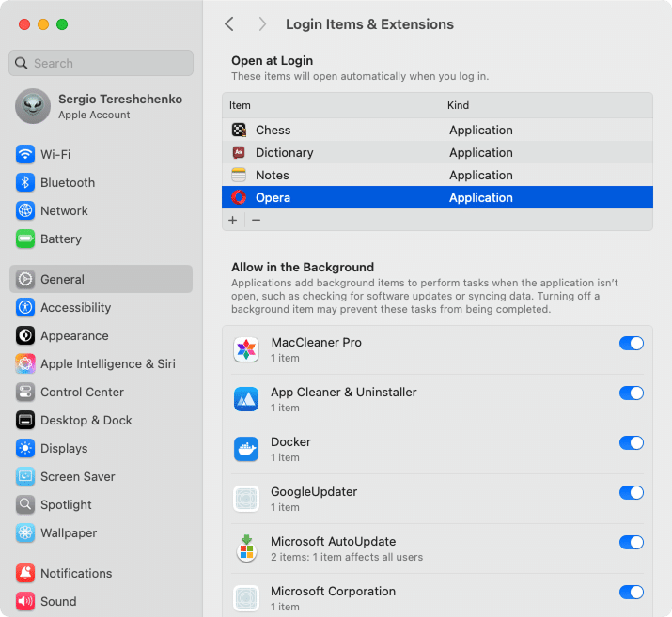Screen dimensions: 672x617
Task: Click the Notes app icon in login items
Action: (239, 175)
